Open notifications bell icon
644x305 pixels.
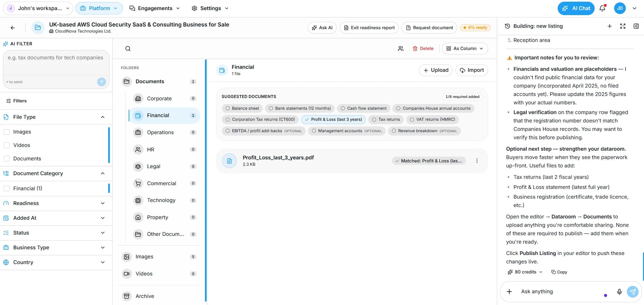[602, 8]
